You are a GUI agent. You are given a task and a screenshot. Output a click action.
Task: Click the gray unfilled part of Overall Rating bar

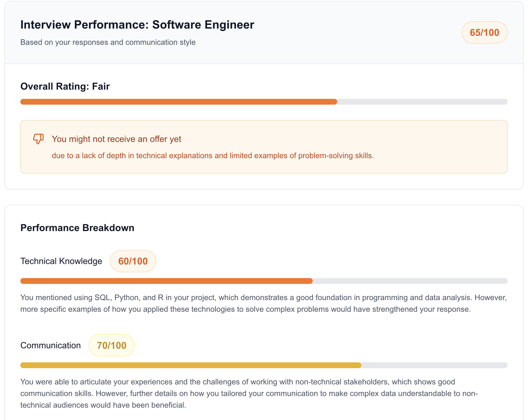point(422,102)
